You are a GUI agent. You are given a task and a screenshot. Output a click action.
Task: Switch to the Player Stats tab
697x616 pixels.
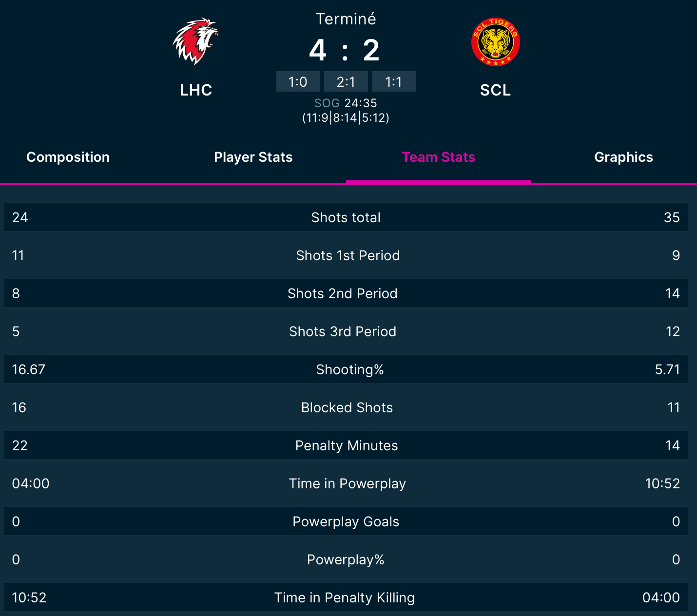click(x=253, y=157)
